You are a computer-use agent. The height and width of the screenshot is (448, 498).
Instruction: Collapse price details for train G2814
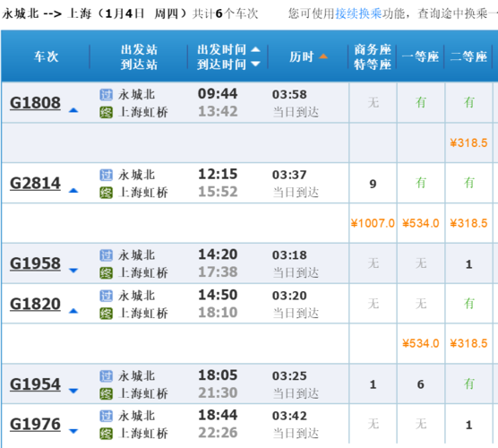click(x=73, y=191)
